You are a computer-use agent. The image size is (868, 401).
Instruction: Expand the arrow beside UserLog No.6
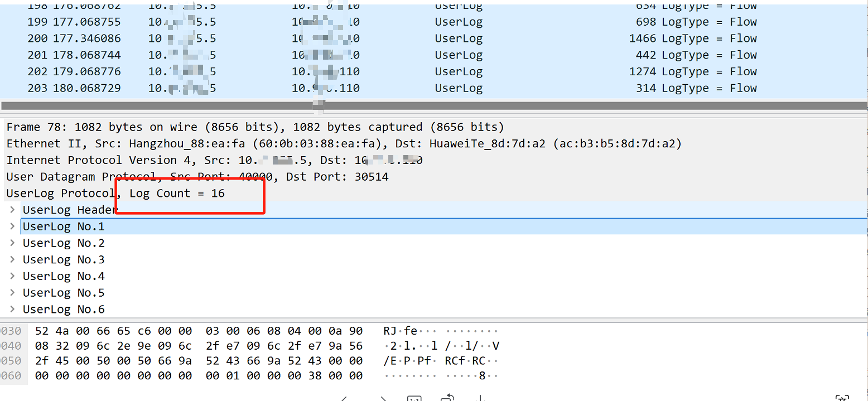[x=12, y=310]
